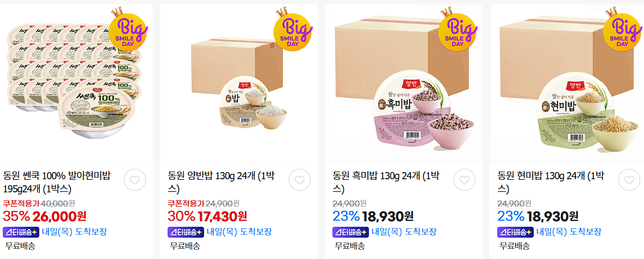Toggle wishlist heart for 동원 양반밥
This screenshot has width=644, height=259.
pos(300,180)
